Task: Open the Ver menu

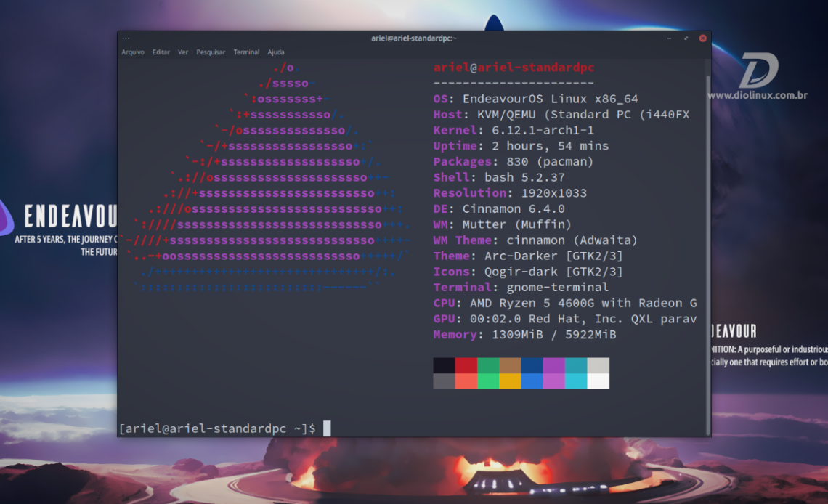Action: (x=183, y=52)
